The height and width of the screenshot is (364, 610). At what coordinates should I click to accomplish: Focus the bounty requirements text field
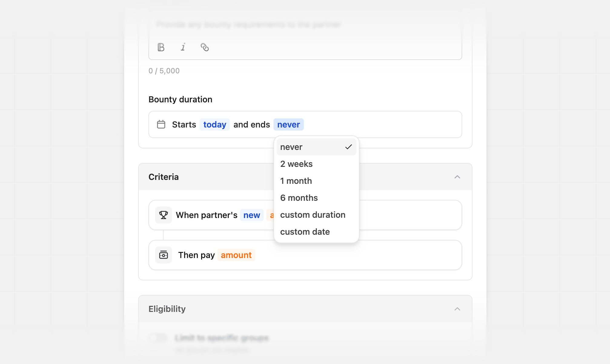point(305,25)
